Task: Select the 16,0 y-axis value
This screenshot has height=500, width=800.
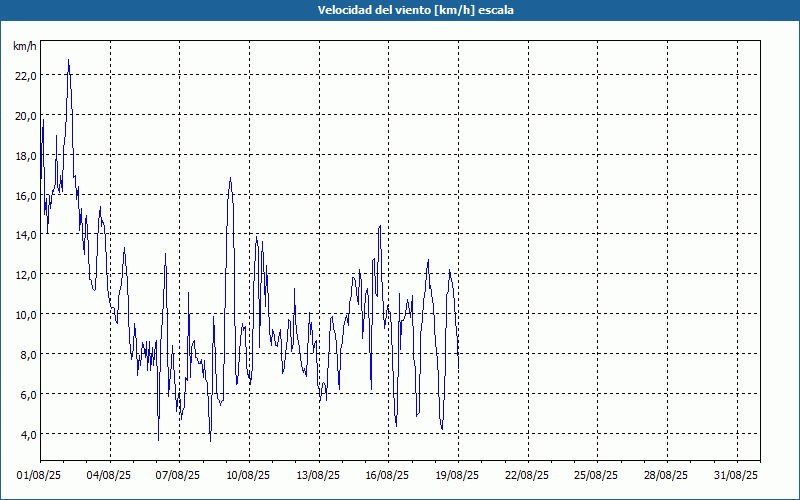Action: pos(26,195)
